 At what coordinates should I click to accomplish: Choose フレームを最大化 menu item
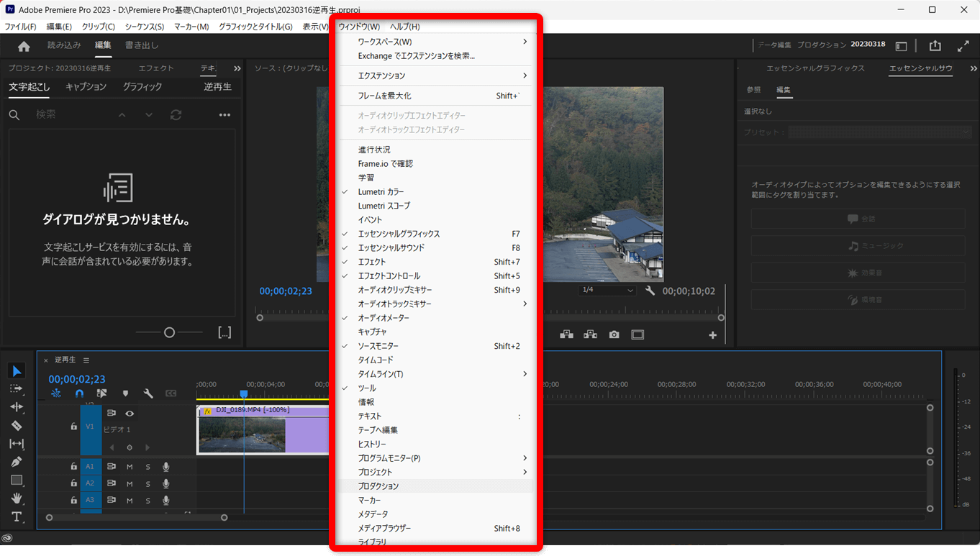click(x=435, y=96)
